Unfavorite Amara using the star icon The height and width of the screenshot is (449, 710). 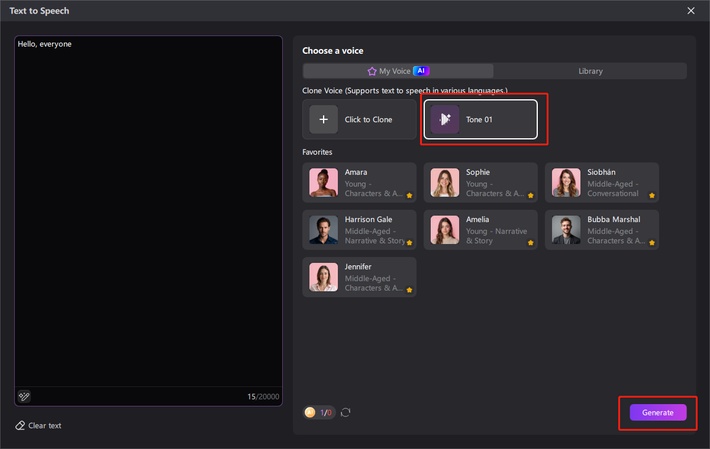click(409, 195)
